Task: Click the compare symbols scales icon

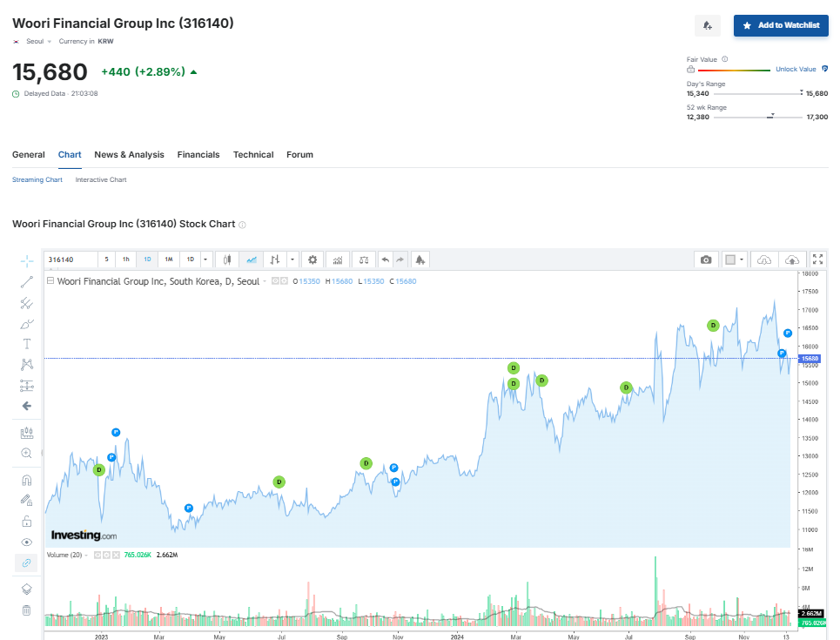Action: [364, 260]
